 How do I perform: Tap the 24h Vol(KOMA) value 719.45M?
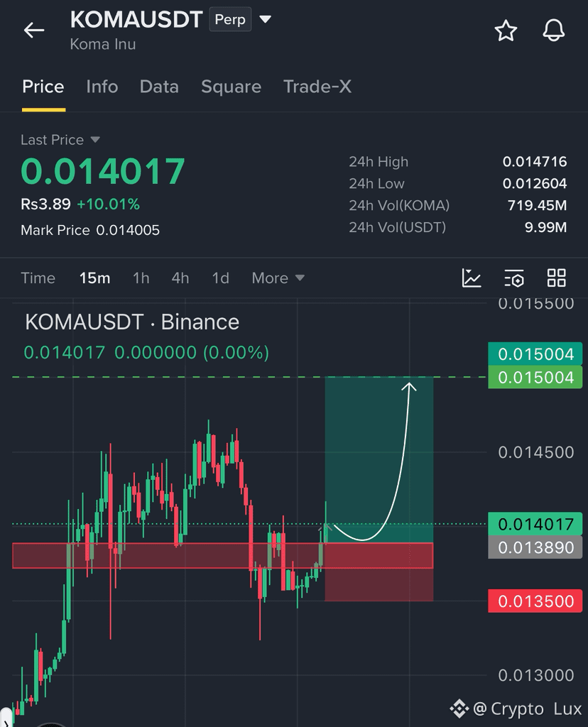coord(537,205)
